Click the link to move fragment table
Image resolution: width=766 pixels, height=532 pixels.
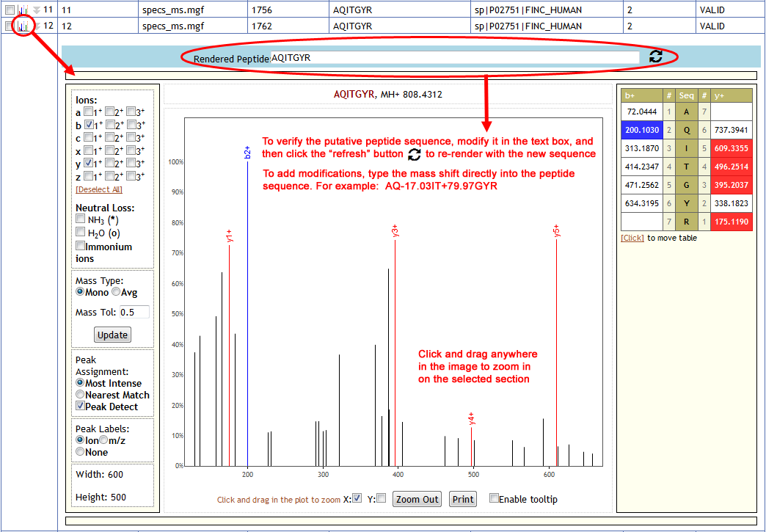pos(632,238)
